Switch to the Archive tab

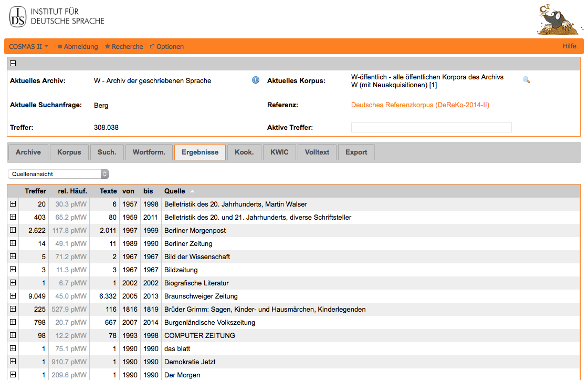point(28,152)
